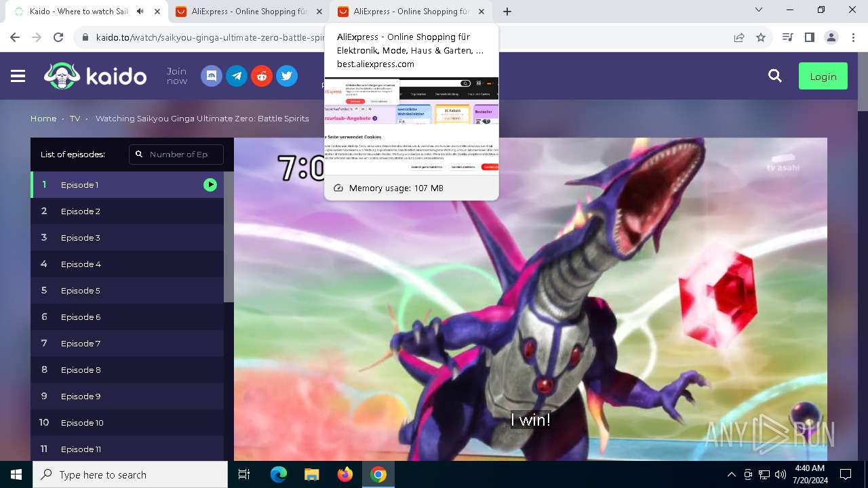Screen dimensions: 868x488
Task: Open the Chrome profile avatar
Action: [x=831, y=37]
